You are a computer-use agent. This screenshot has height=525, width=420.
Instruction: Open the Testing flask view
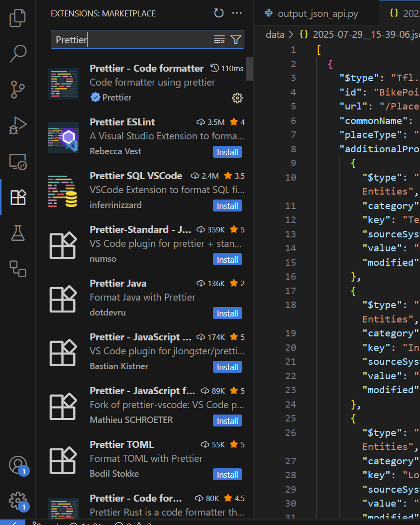tap(18, 233)
